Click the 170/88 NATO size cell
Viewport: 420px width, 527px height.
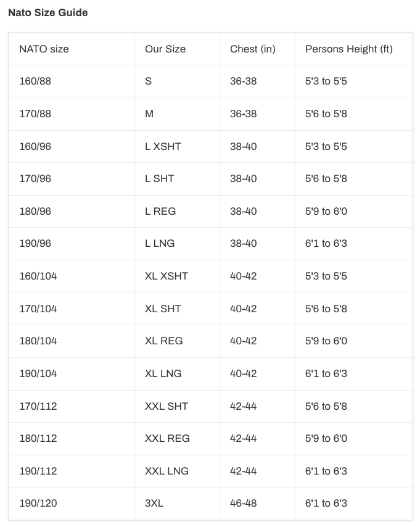(35, 114)
